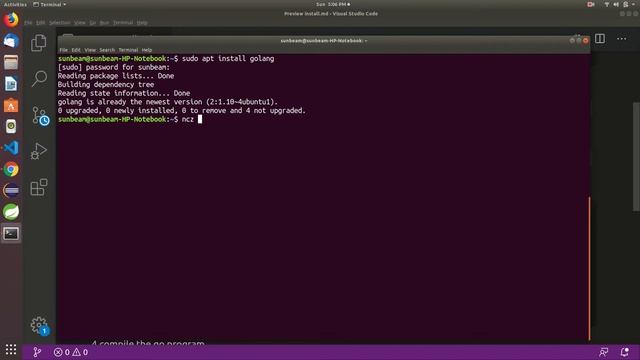The width and height of the screenshot is (640, 360).
Task: Click the terminal window orange scrollbar
Action: 589,268
